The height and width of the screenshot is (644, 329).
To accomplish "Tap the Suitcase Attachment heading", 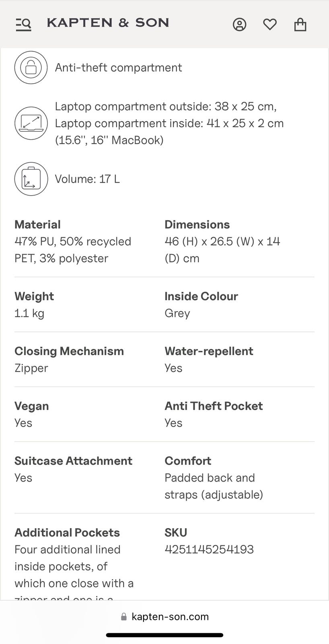I will [x=73, y=461].
